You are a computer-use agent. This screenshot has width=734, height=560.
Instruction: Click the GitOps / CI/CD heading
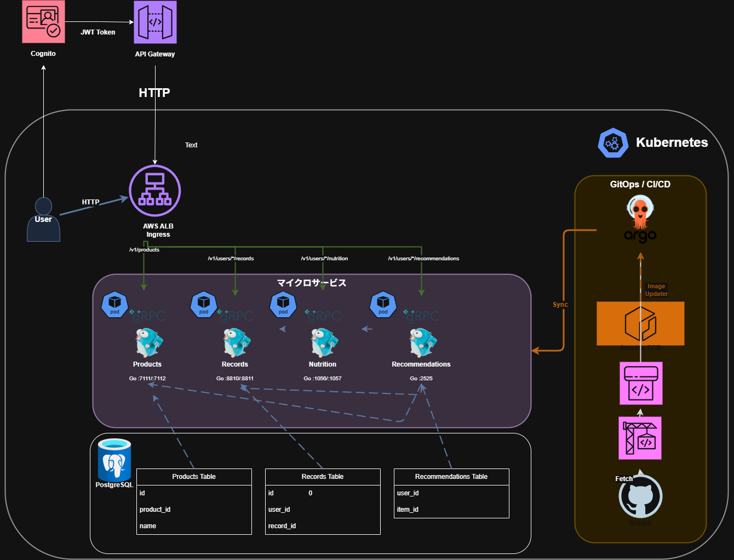click(640, 184)
